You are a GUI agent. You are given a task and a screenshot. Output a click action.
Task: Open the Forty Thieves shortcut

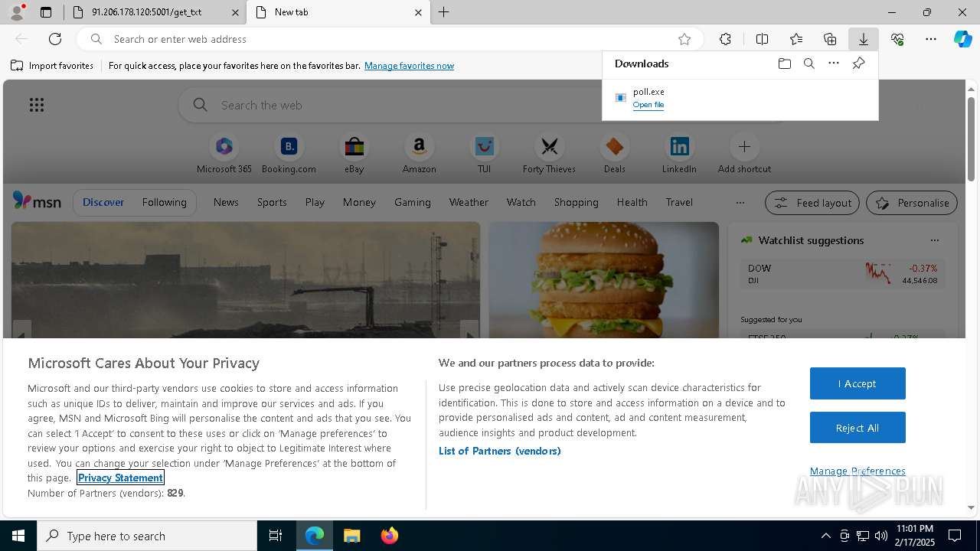[549, 154]
